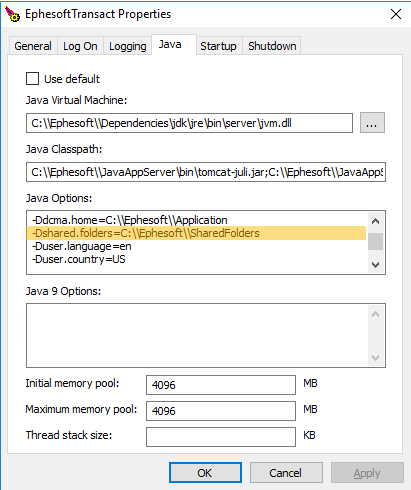Click the Cancel button
Viewport: 411px width, 490px height.
click(x=286, y=473)
